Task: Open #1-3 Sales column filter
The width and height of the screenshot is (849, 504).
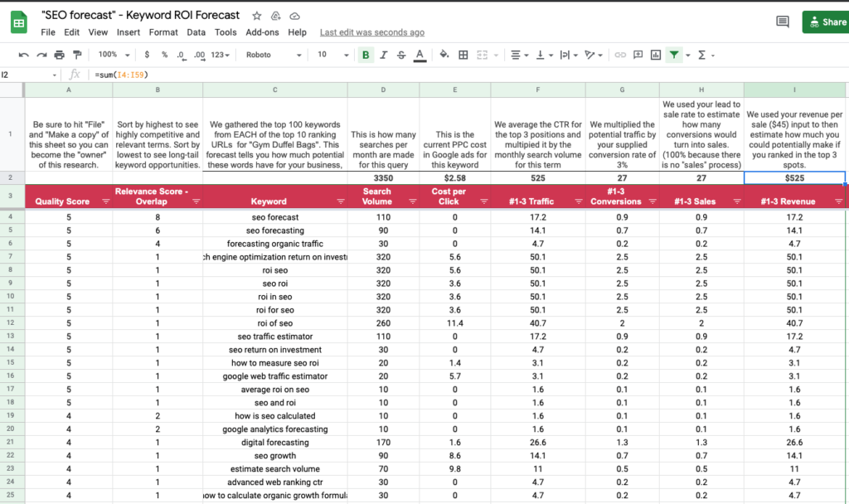Action: coord(737,201)
